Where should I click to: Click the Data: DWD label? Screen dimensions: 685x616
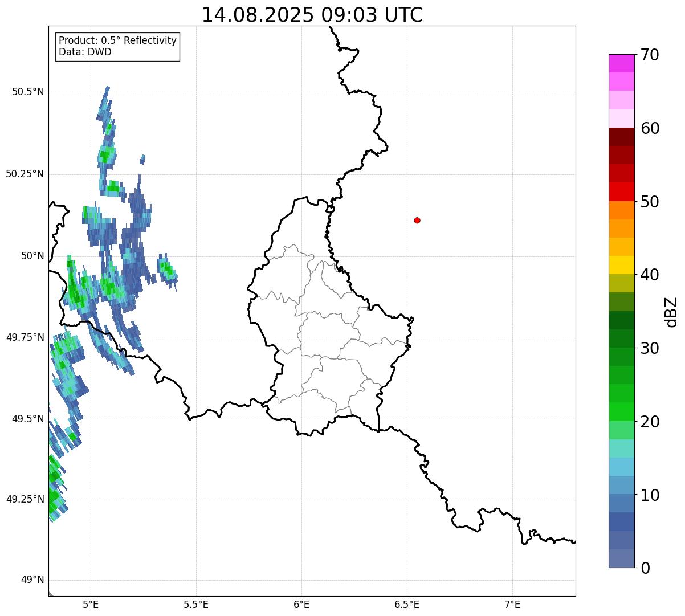[x=85, y=52]
